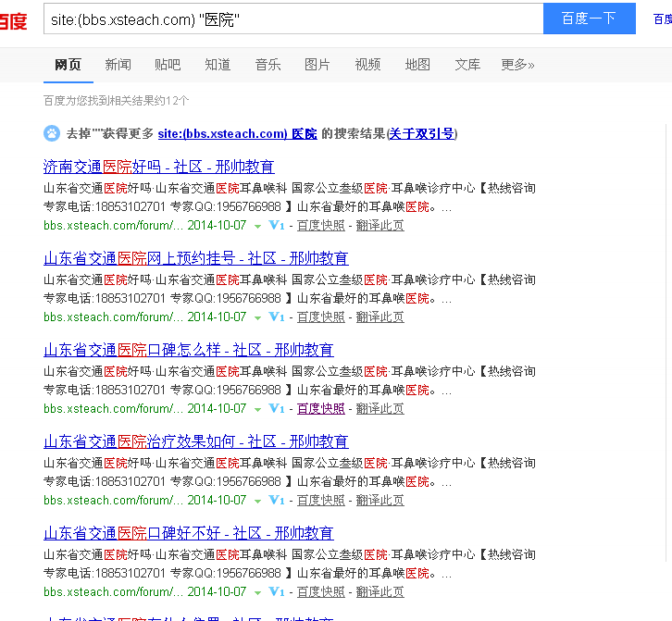672x621 pixels.
Task: Click the V1 badge under 口碑好不好 result
Action: tap(277, 592)
